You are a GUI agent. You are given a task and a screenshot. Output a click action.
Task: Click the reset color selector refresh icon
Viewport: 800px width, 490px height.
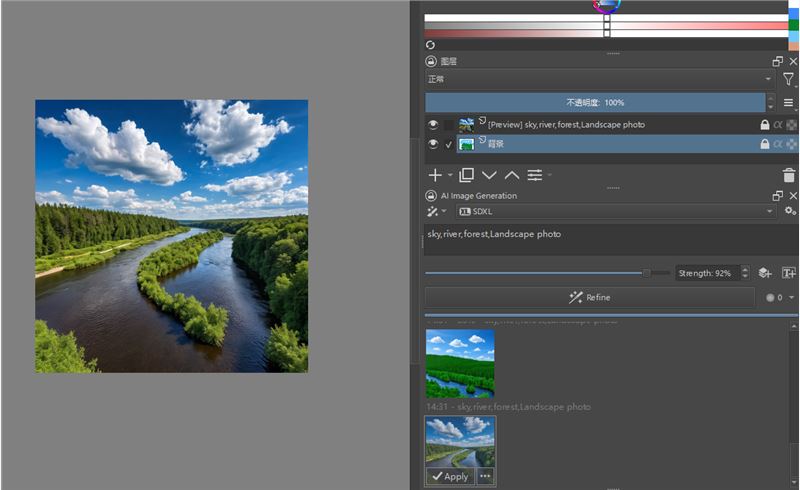tap(430, 45)
